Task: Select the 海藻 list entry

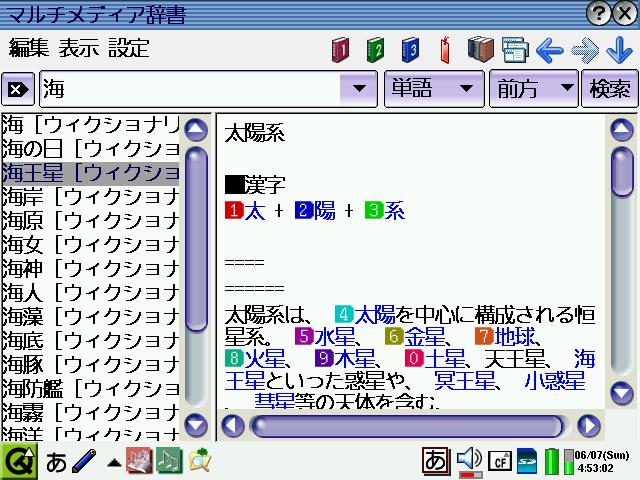Action: [91, 317]
